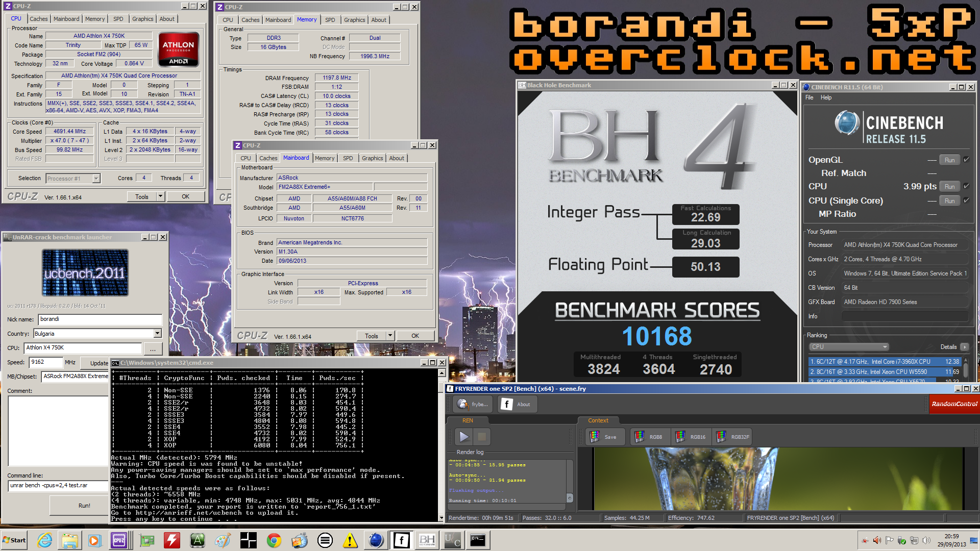980x551 pixels.
Task: Run the CPU test in Cinebench
Action: (x=949, y=186)
